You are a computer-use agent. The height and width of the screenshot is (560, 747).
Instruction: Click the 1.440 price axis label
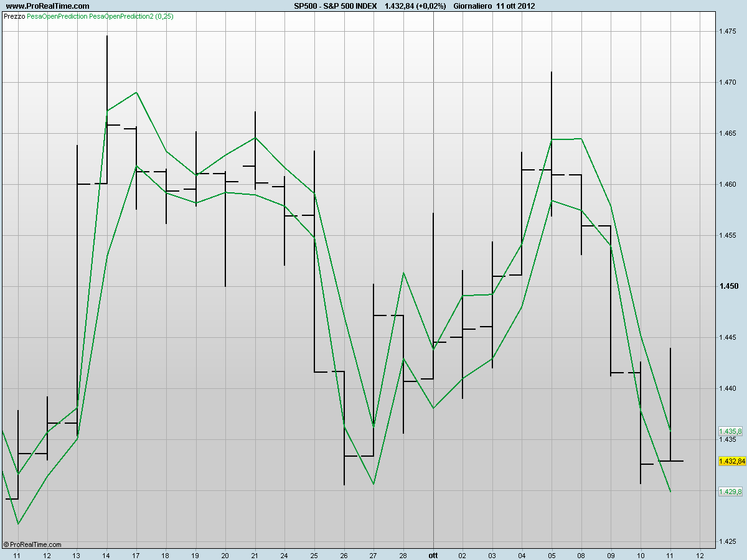point(728,388)
